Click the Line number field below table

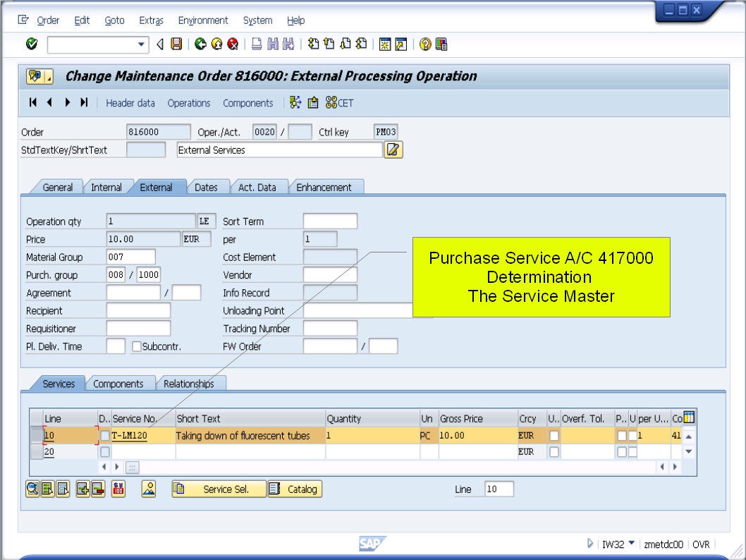[499, 489]
